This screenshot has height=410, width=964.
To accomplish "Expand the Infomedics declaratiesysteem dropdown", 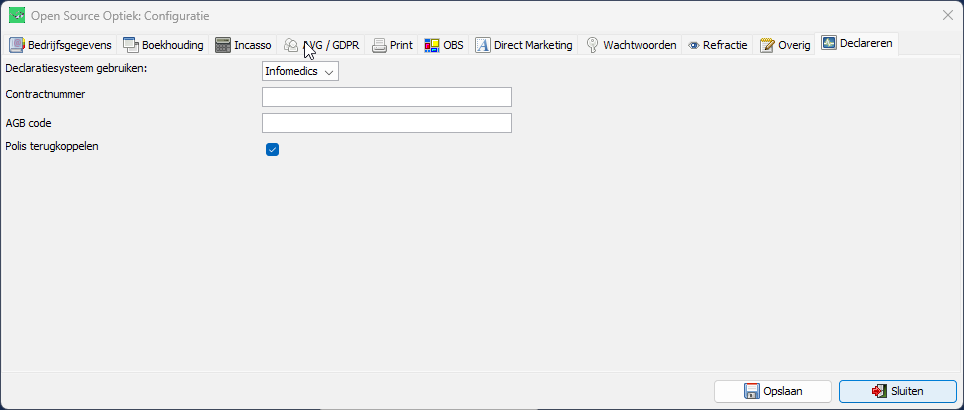I will (x=300, y=71).
